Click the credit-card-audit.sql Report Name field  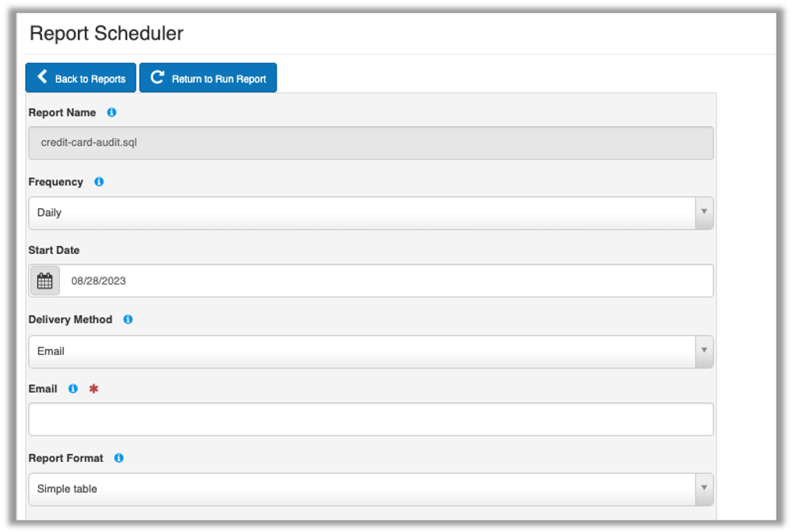tap(370, 143)
